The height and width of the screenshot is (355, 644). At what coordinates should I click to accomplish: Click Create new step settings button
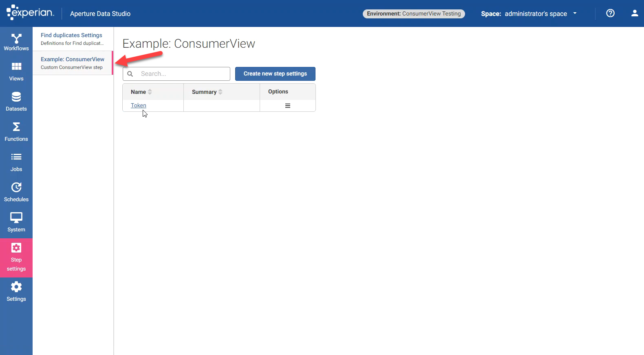275,74
